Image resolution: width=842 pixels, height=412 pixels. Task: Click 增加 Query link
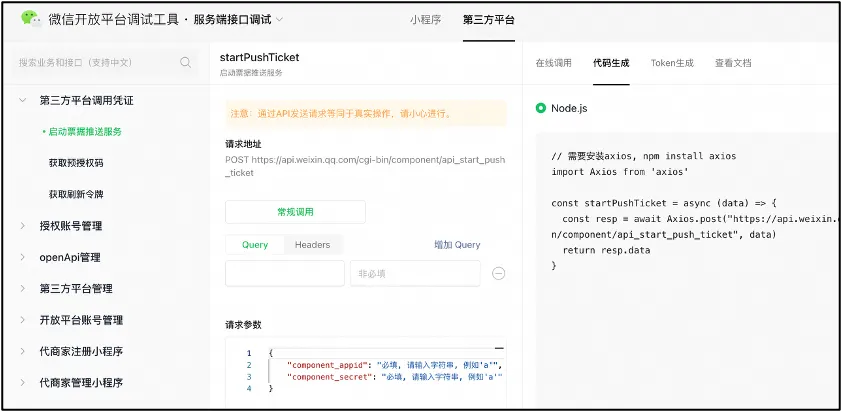pos(457,244)
